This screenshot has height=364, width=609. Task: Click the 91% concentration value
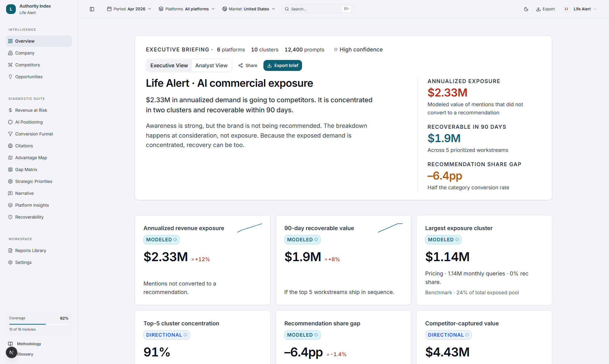[157, 352]
